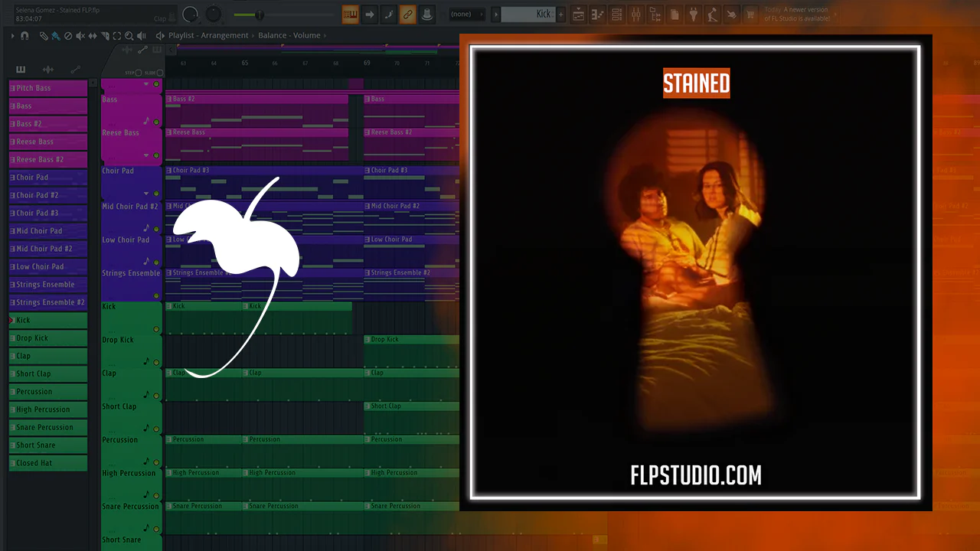Show automation clips tab in picker panel

(76, 70)
